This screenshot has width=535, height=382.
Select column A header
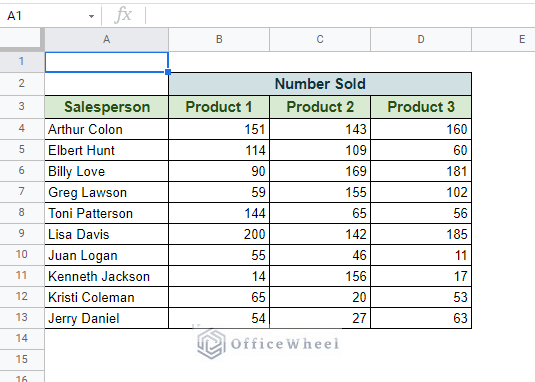pos(106,40)
